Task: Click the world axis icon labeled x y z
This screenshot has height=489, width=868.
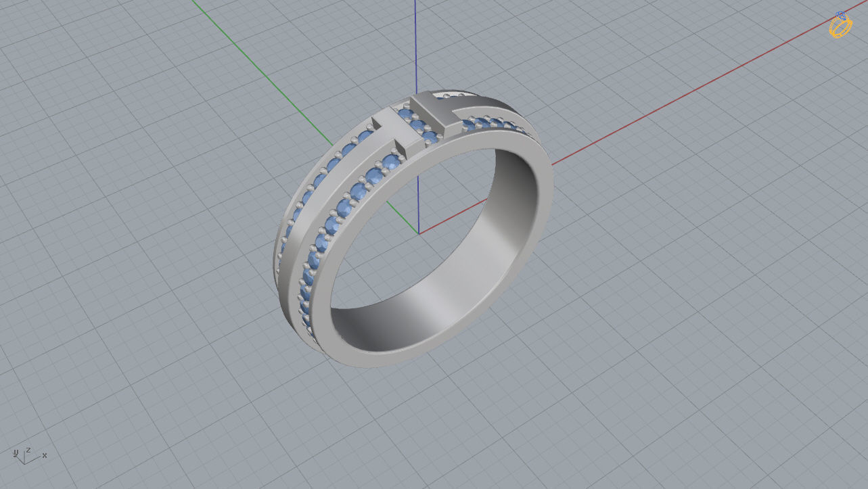Action: 30,455
